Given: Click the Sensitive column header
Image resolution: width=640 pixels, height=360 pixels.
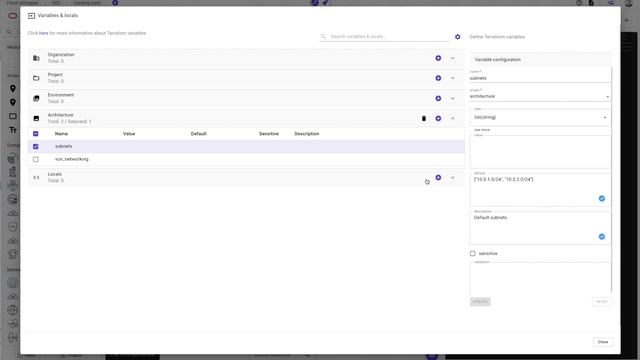Looking at the screenshot, I should tap(269, 134).
